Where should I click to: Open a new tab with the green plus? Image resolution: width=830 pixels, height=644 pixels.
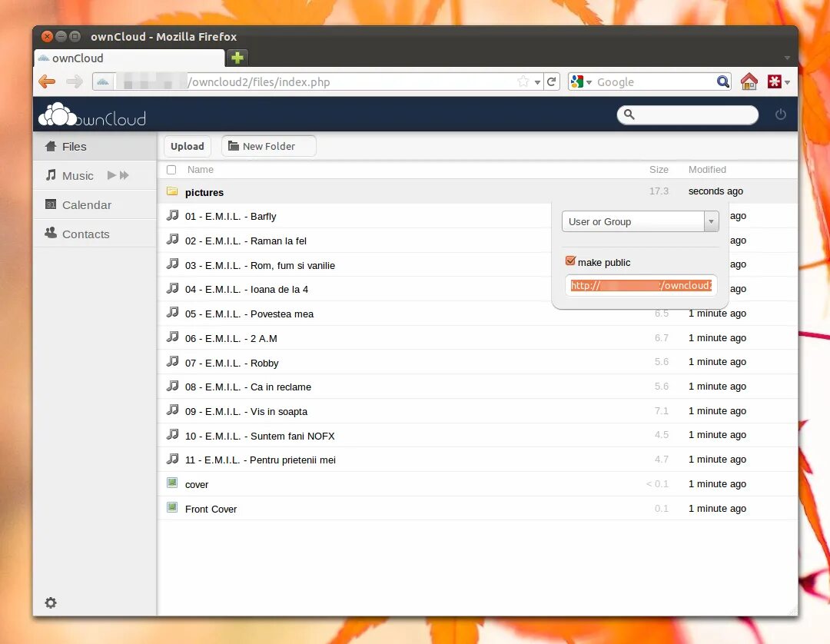coord(237,57)
